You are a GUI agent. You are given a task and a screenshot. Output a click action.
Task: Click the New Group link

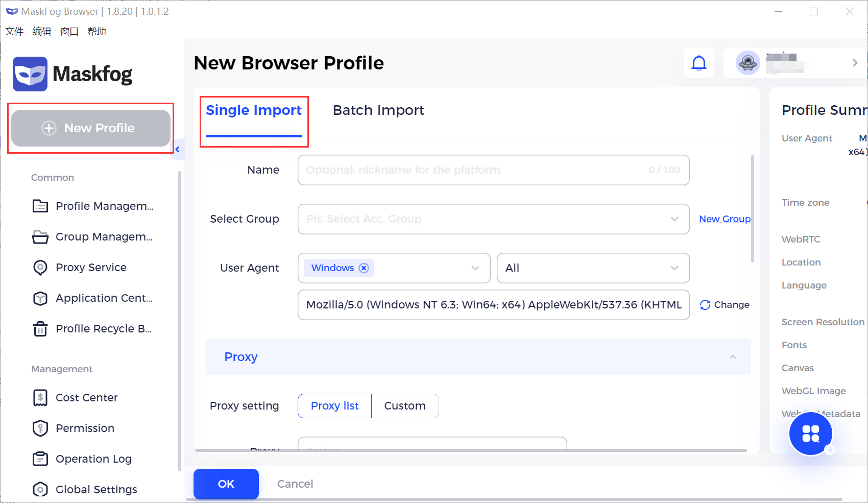pos(725,219)
